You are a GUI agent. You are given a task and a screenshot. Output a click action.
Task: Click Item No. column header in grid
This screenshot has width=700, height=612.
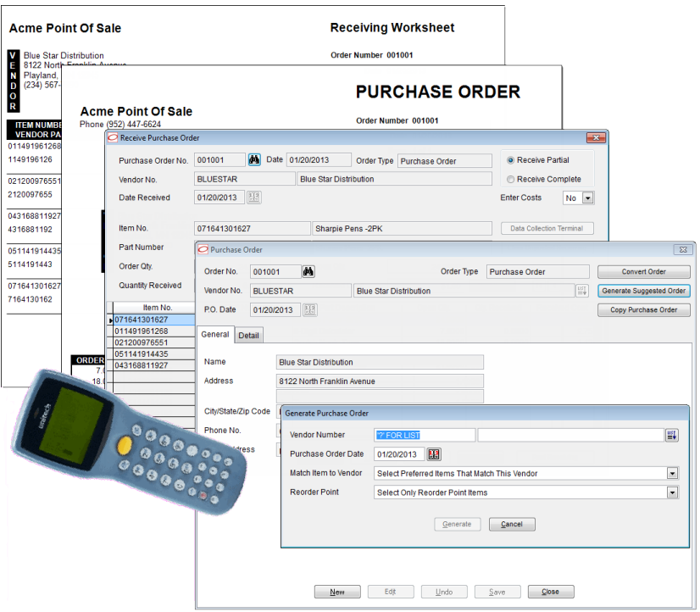tap(154, 308)
